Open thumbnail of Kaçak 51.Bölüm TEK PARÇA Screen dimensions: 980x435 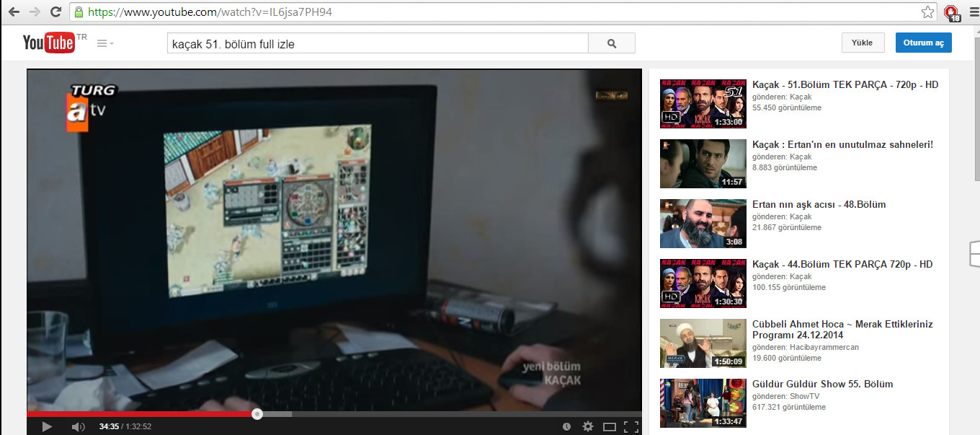(703, 104)
